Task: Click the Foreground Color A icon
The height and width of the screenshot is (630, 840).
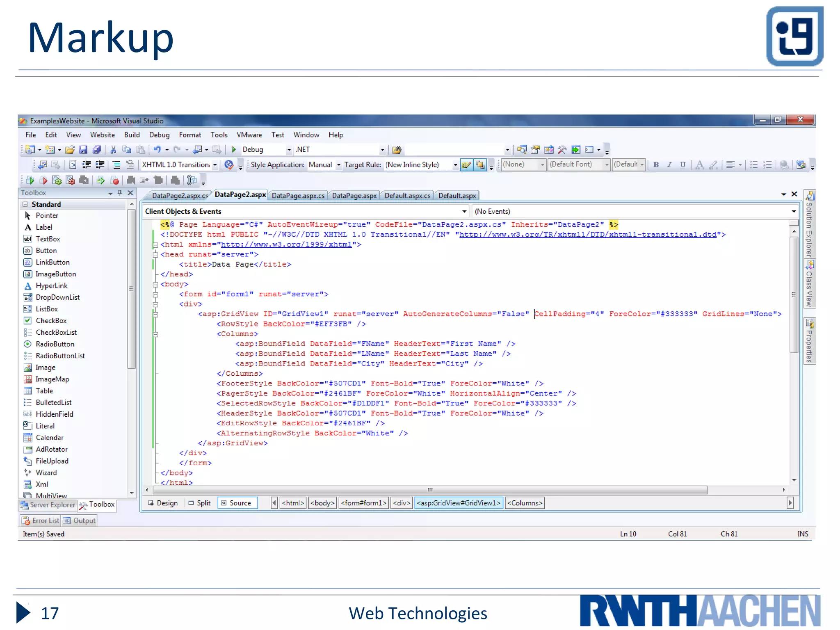Action: [700, 165]
